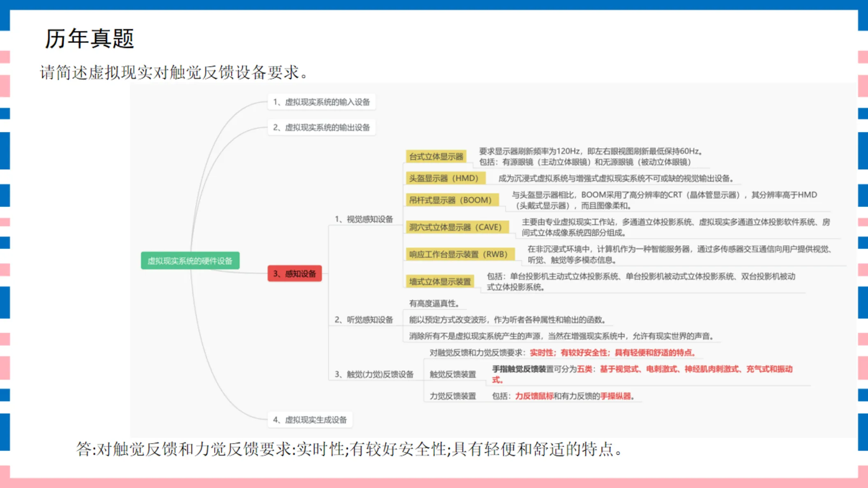Viewport: 868px width, 488px height.
Task: Click branch 3、触觉(力觉)反馈设备
Action: click(x=374, y=374)
